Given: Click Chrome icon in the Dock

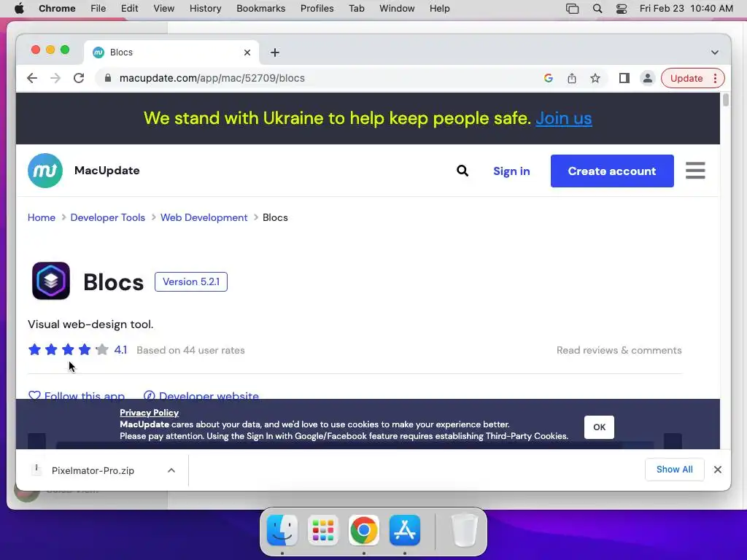Looking at the screenshot, I should coord(363,530).
